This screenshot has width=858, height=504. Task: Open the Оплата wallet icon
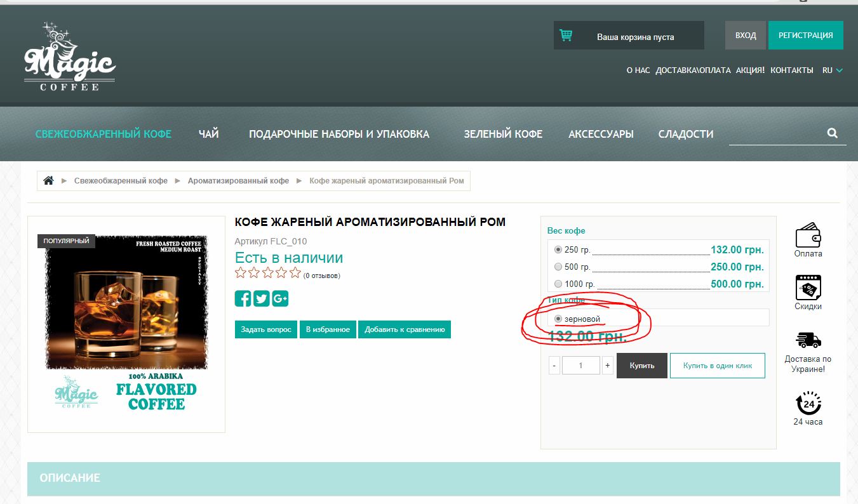tap(808, 235)
